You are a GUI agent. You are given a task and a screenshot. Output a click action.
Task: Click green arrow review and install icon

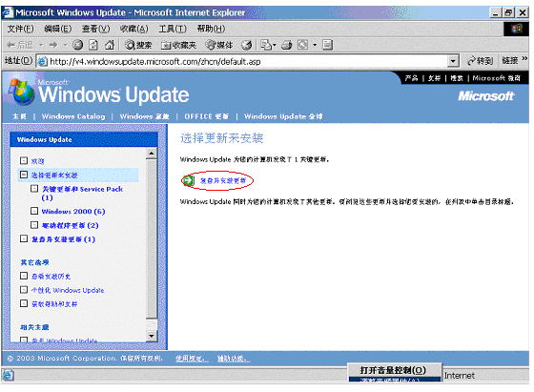(188, 180)
